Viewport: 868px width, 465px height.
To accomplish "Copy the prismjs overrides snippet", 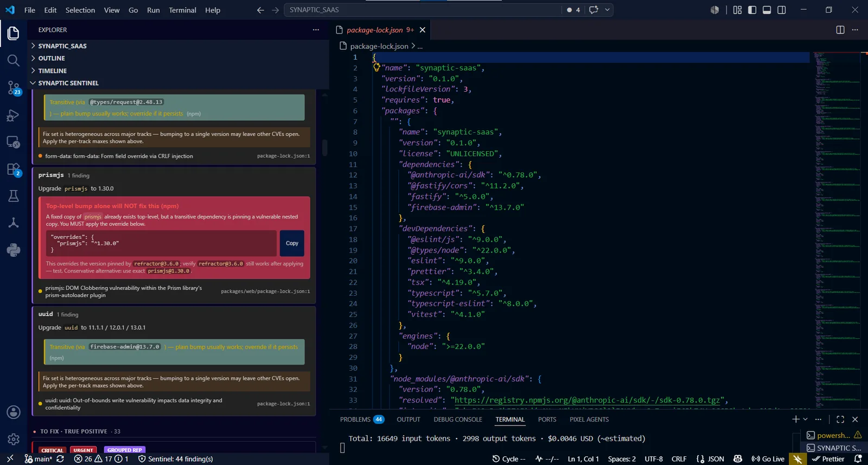I will click(x=292, y=243).
